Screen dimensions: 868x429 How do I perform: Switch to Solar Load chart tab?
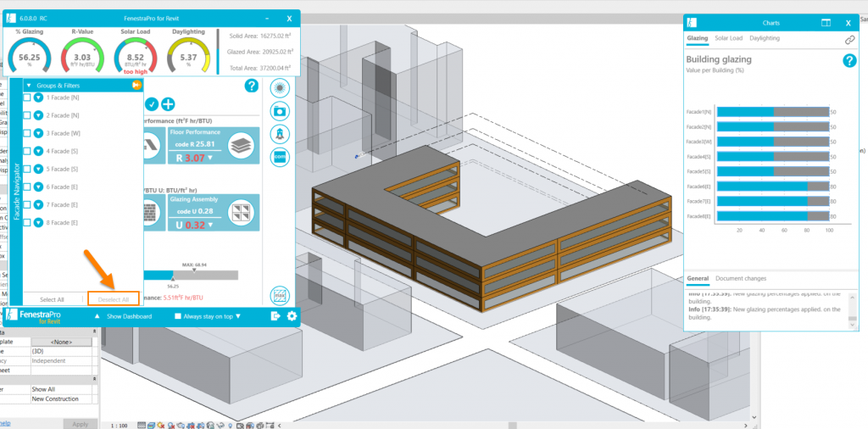(x=728, y=38)
